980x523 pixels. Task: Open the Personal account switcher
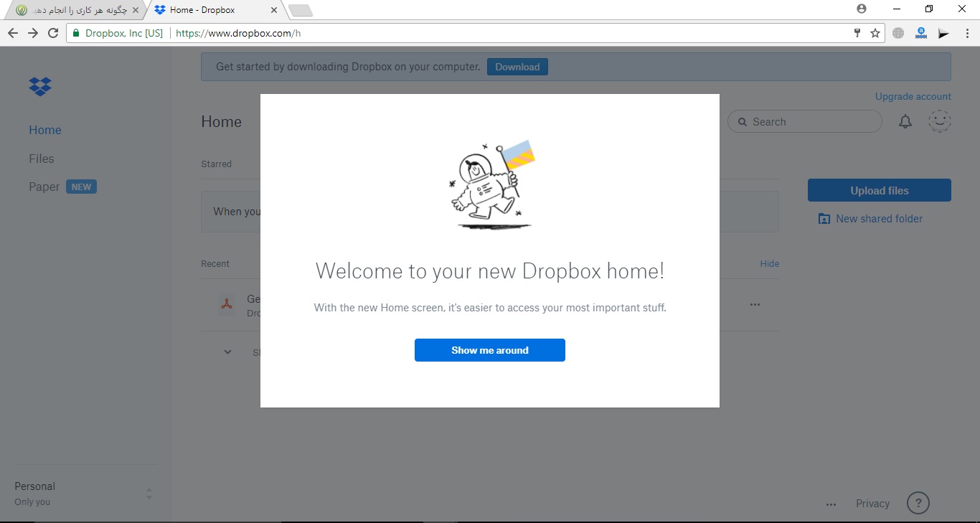pos(85,494)
